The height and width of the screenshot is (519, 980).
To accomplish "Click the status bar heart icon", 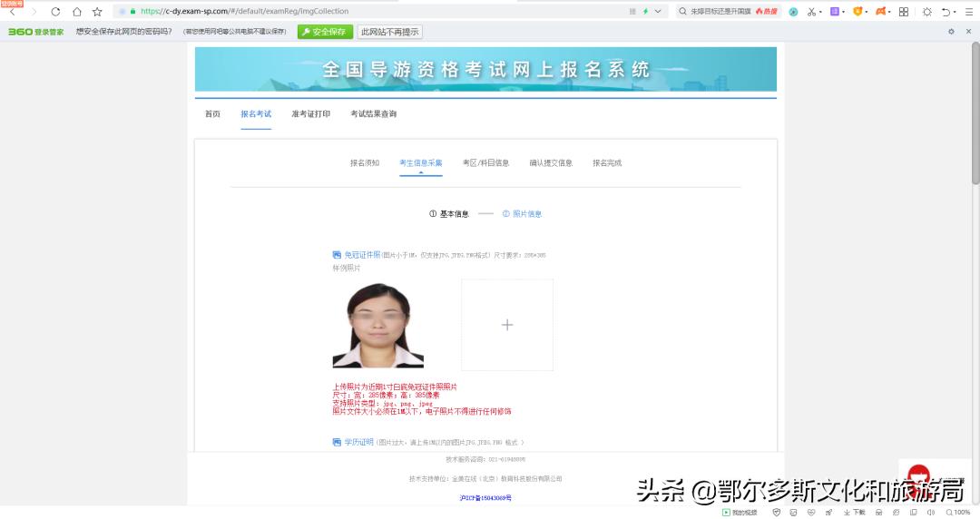I will tap(811, 512).
